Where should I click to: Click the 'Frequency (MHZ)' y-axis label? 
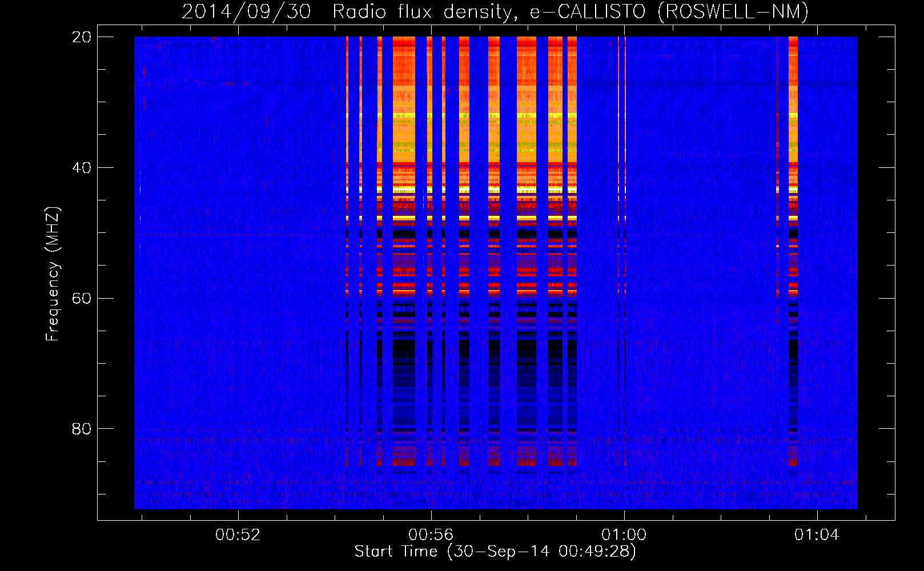coord(53,274)
